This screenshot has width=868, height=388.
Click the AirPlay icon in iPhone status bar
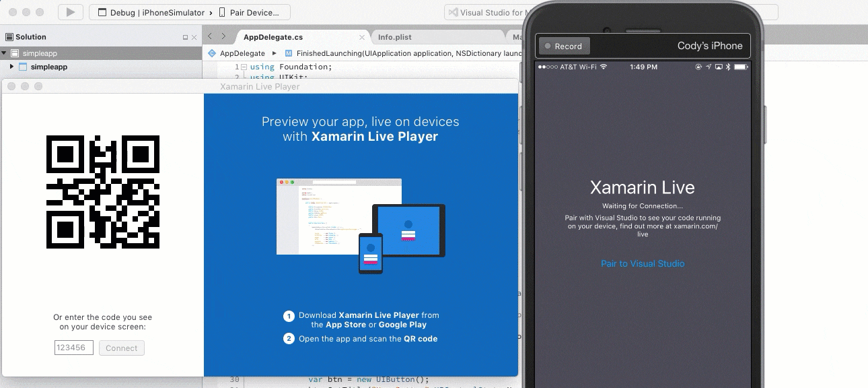(x=719, y=67)
